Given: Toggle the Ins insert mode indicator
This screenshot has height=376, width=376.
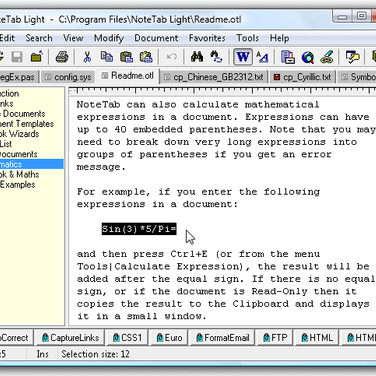Looking at the screenshot, I should (x=43, y=354).
